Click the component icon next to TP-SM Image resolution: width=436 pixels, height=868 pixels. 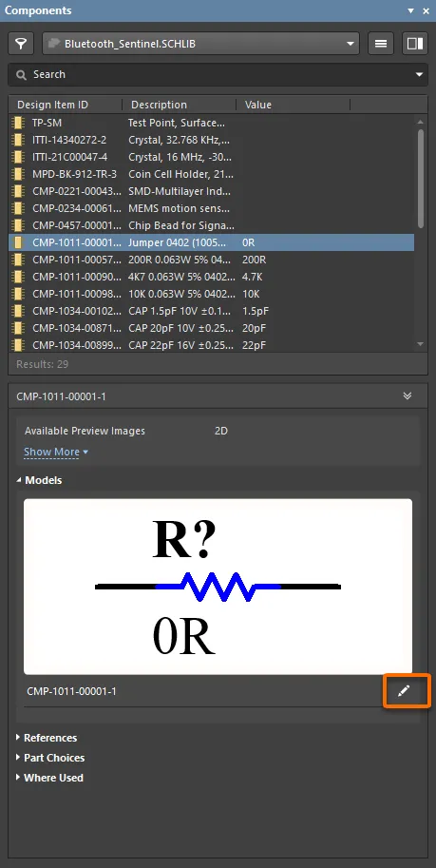(18, 123)
